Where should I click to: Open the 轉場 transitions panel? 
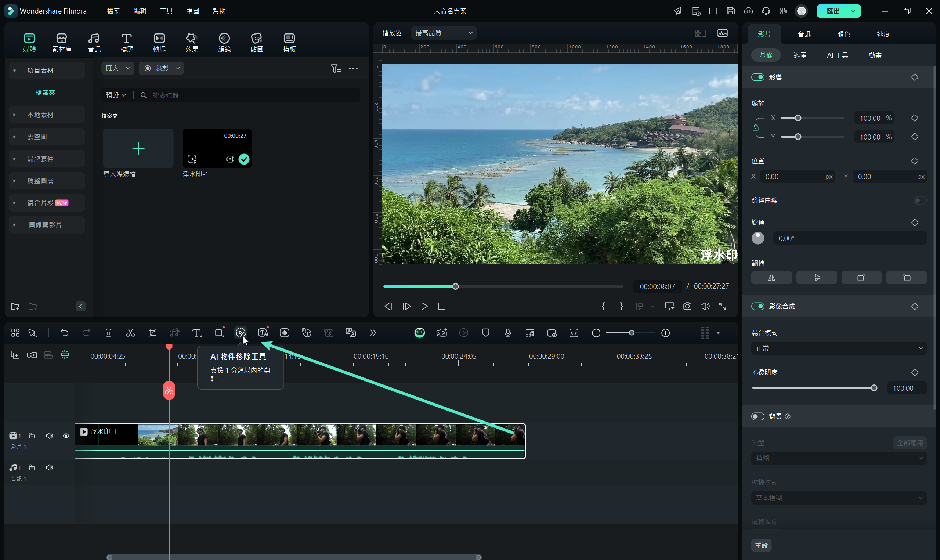[x=159, y=43]
